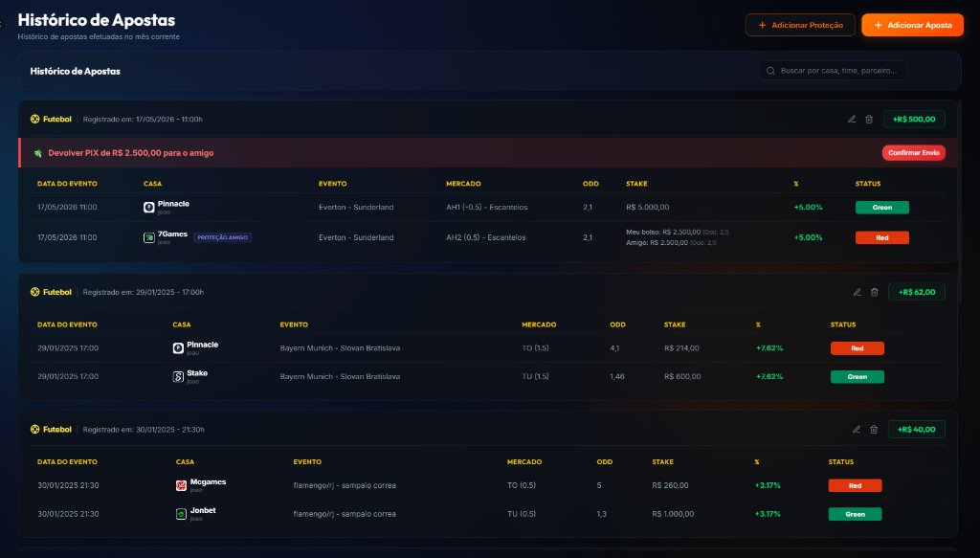This screenshot has height=558, width=980.
Task: Click the Adicionar Aposta button
Action: click(912, 25)
